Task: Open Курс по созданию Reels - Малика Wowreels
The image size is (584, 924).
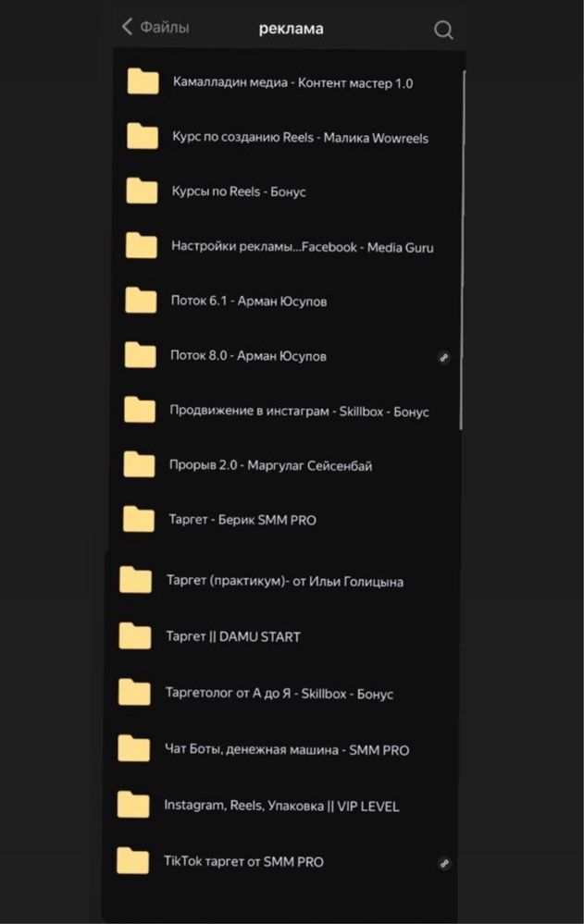Action: 300,137
